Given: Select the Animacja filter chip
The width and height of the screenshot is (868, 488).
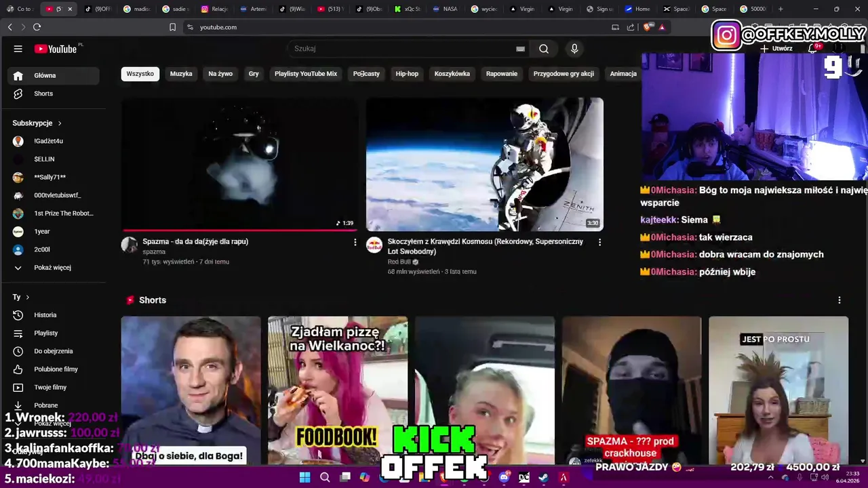Looking at the screenshot, I should point(623,74).
